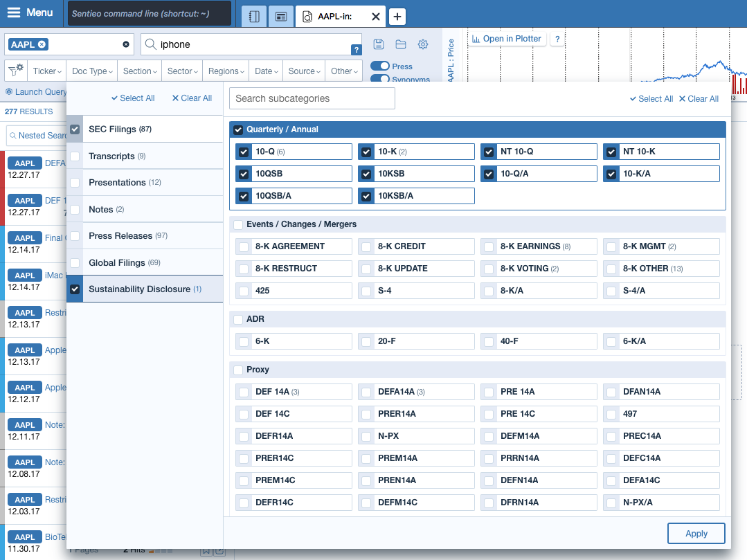Check the Proxy group checkbox
Viewport: 747px width, 560px height.
[238, 370]
